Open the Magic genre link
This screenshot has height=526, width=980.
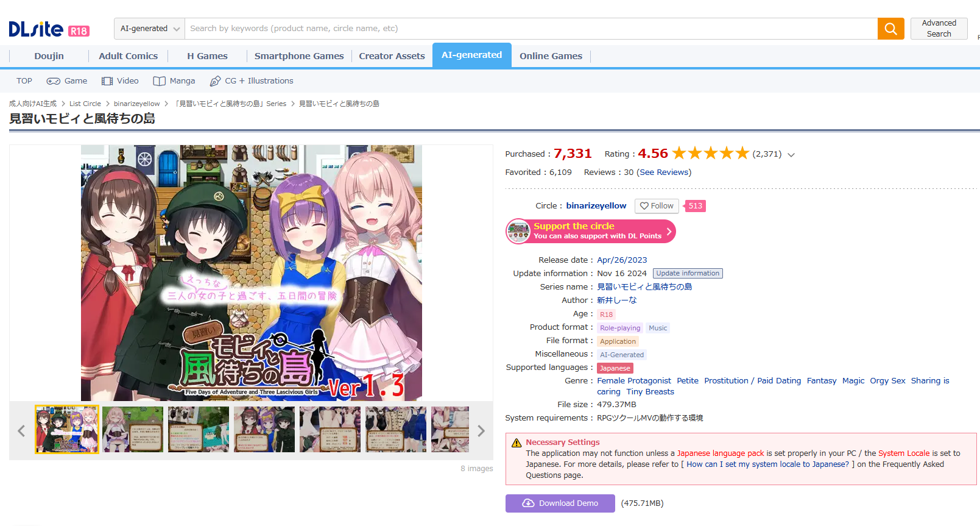tap(853, 381)
